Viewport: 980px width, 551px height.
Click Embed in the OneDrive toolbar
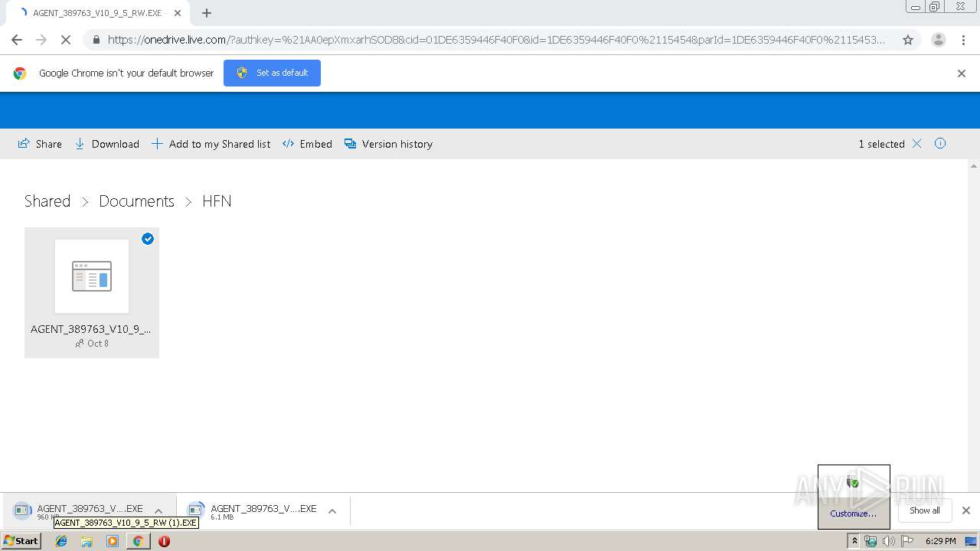[x=307, y=144]
